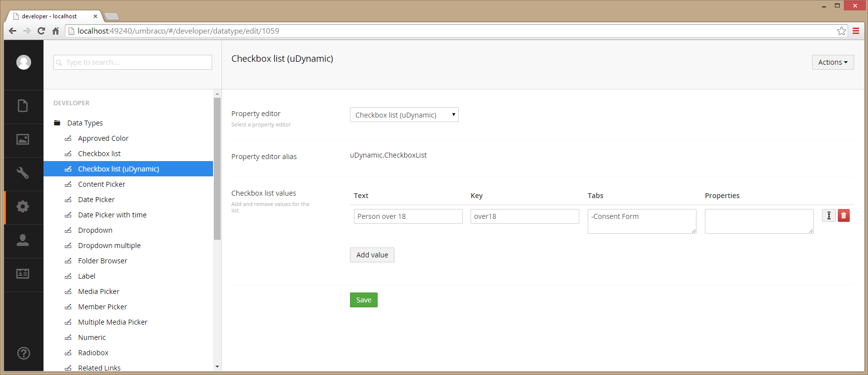Open the Members section icon
Screen dimensions: 868x375
[23, 274]
